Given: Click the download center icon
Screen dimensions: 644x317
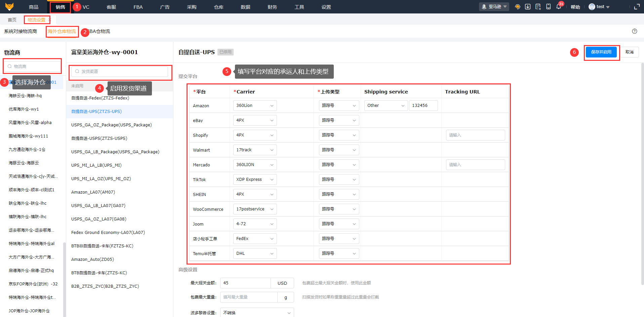Looking at the screenshot, I should click(x=528, y=7).
